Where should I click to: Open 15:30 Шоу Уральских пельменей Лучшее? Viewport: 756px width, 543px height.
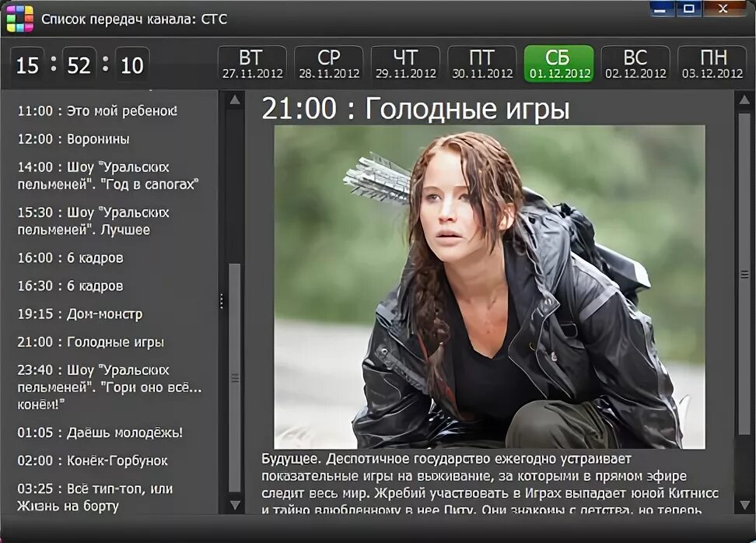tap(93, 221)
